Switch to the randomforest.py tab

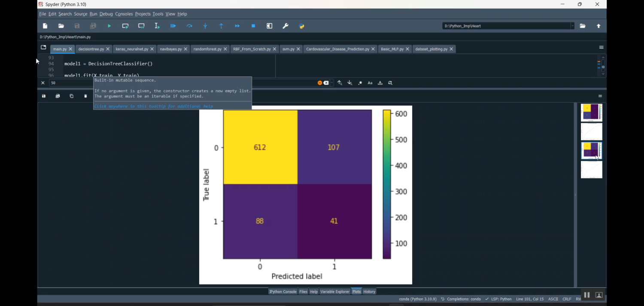207,49
